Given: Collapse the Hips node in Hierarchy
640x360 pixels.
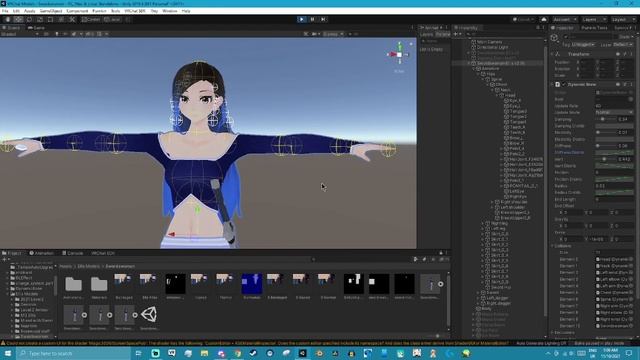Looking at the screenshot, I should click(479, 74).
